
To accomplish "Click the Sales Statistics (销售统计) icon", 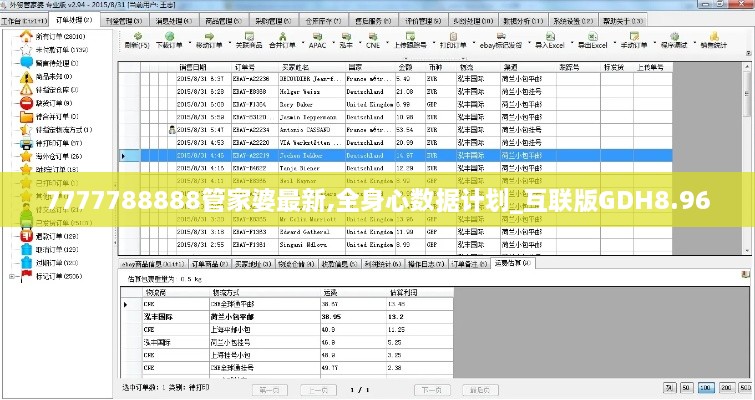I will (714, 36).
